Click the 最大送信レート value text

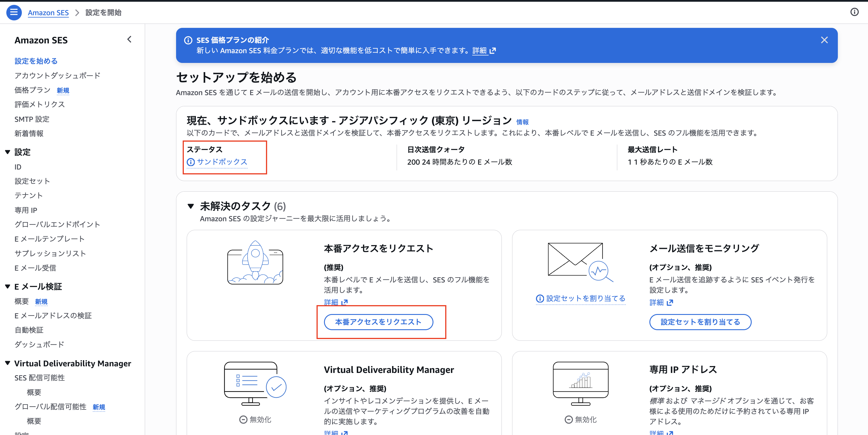[x=670, y=162]
